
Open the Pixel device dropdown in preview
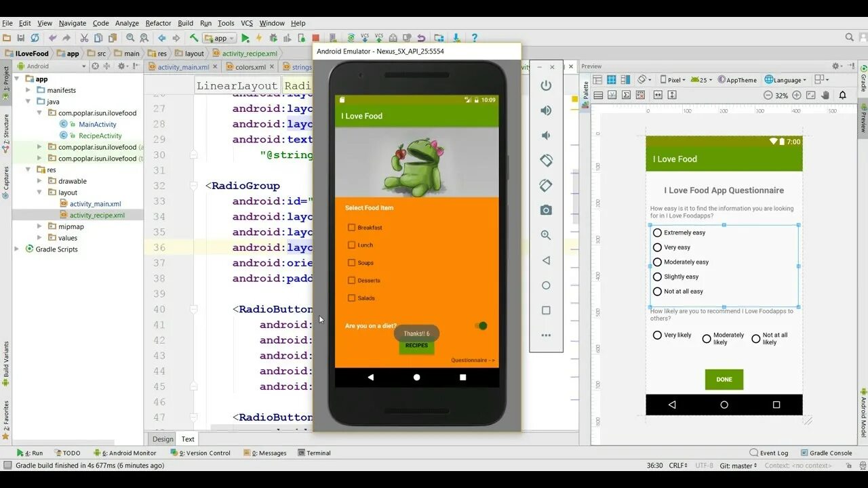(x=673, y=80)
